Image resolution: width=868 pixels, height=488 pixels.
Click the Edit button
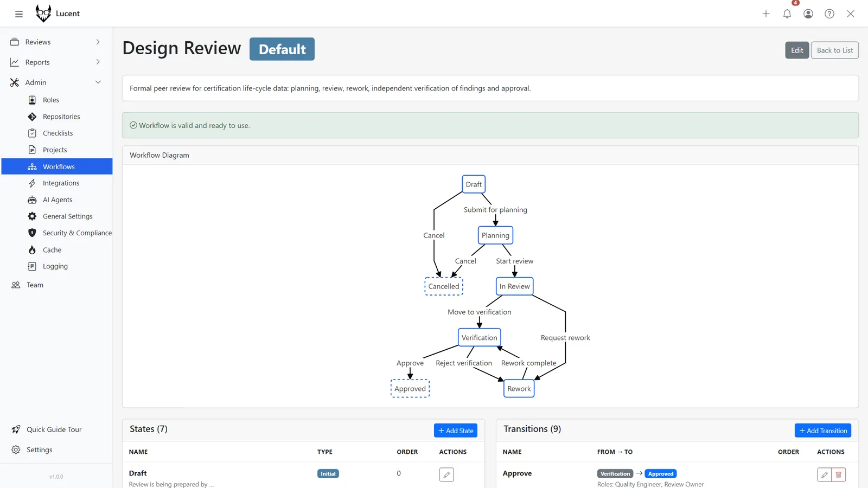pyautogui.click(x=797, y=50)
